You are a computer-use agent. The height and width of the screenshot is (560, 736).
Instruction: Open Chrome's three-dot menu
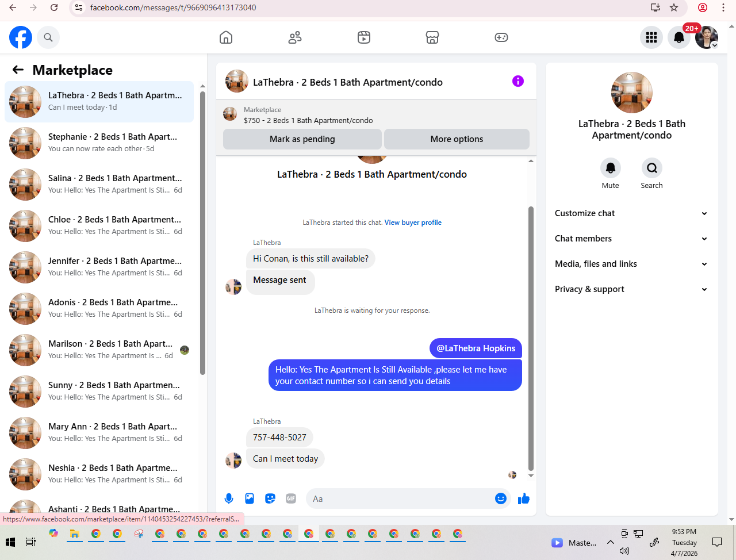point(723,7)
